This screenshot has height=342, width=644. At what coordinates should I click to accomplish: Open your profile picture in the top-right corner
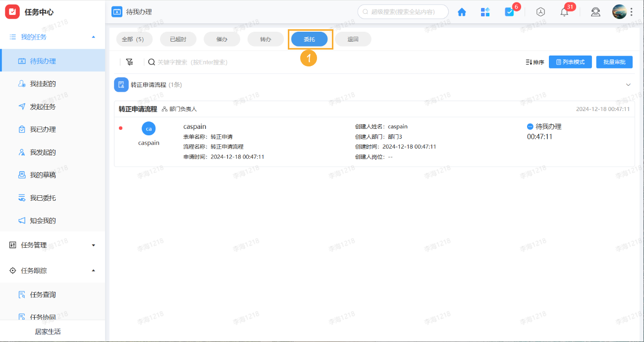[x=620, y=11]
